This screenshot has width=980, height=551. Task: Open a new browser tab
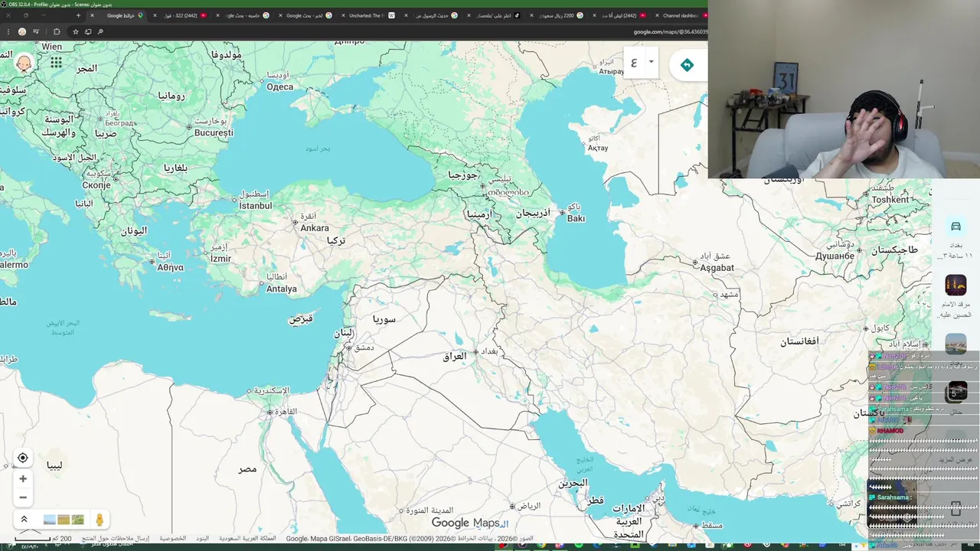(x=78, y=15)
